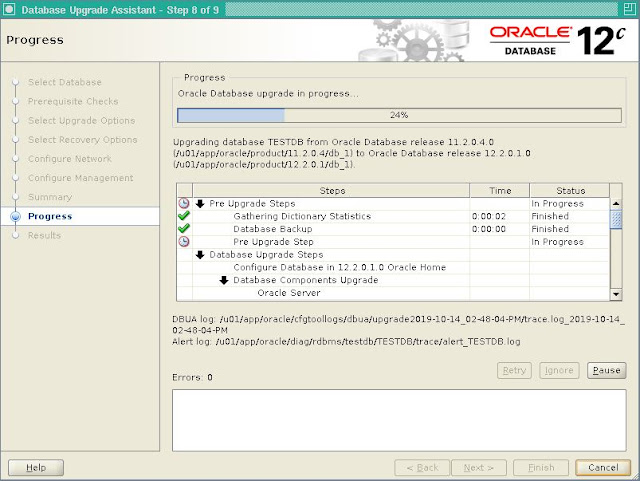Click inside the errors text area
Viewport: 640px width, 481px height.
pyautogui.click(x=399, y=420)
